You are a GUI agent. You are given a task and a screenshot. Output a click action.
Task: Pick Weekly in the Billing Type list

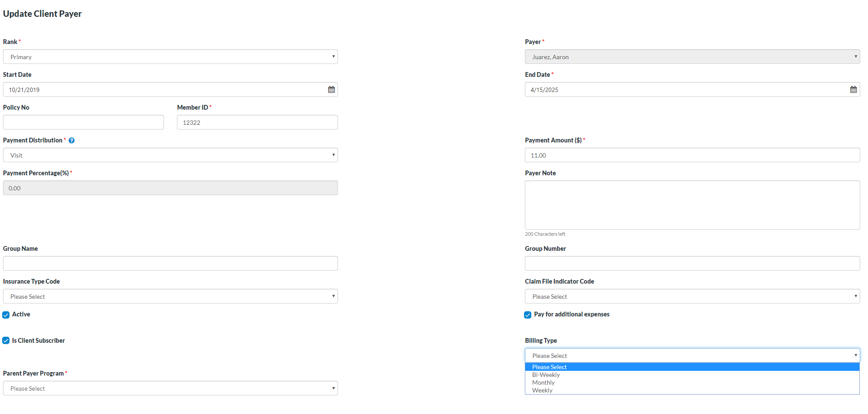pos(542,390)
